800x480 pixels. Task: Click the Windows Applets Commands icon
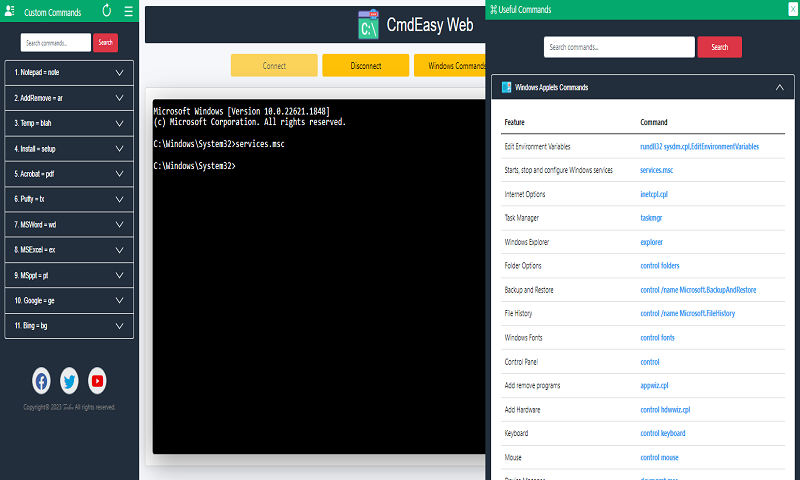[x=506, y=87]
